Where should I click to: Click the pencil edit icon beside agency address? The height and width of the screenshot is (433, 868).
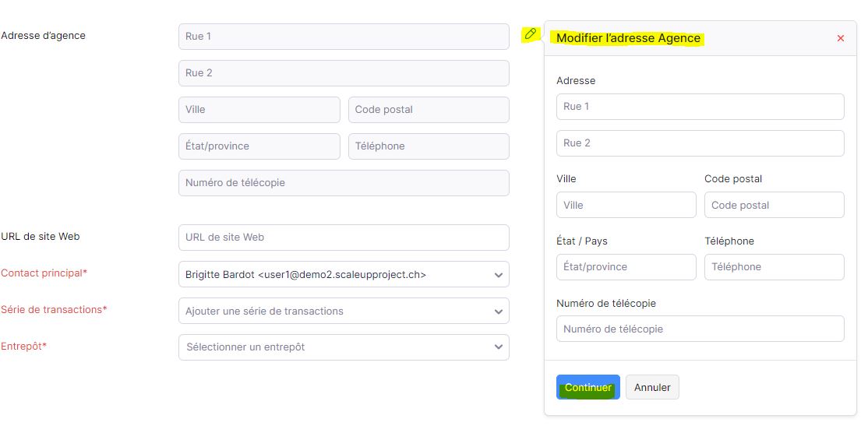point(531,33)
